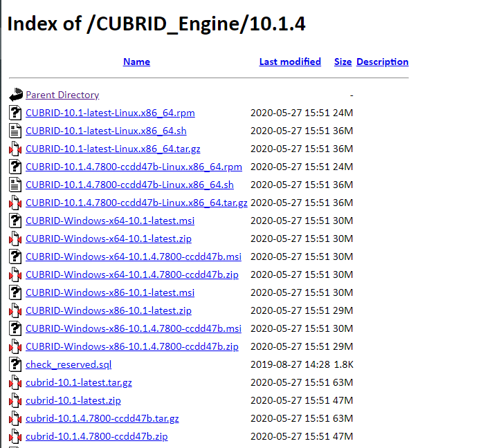The width and height of the screenshot is (492, 448).
Task: Download CUBRID-Windows-x86-10.1.4.7800-ccdd47b.zip
Action: point(132,347)
